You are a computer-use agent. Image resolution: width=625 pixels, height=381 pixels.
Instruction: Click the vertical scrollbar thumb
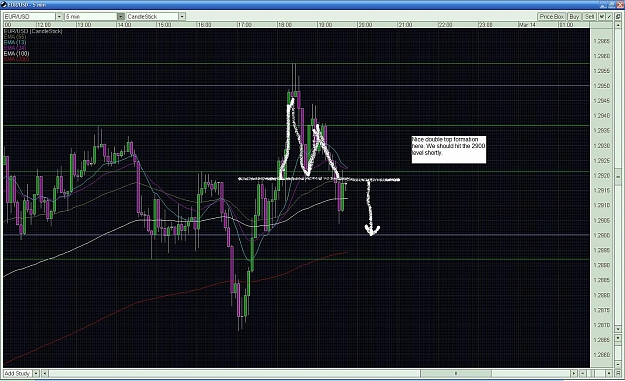(x=618, y=176)
